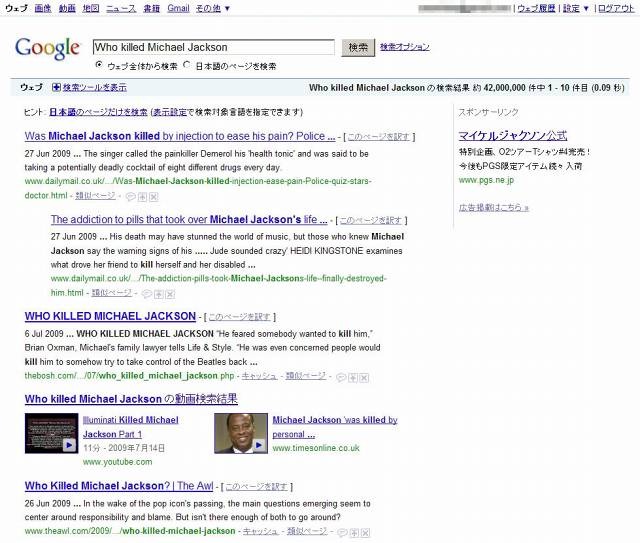Open Gmail in top navigation
The image size is (640, 543).
coord(178,8)
